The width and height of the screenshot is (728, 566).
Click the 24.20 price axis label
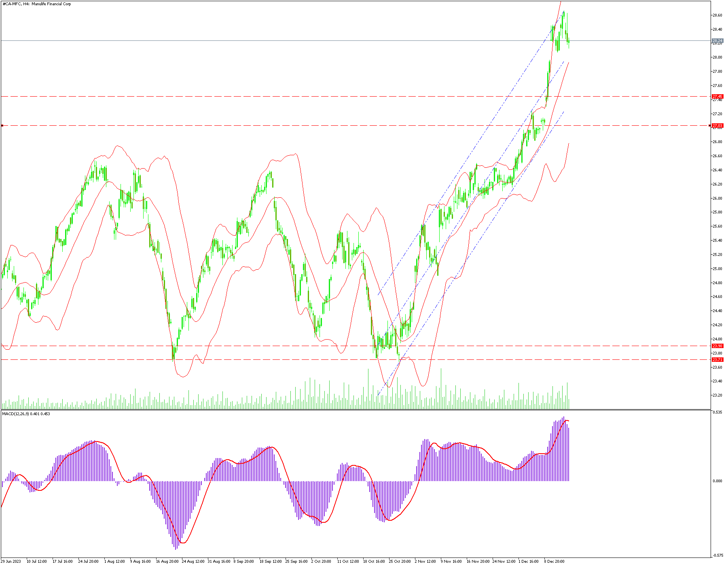(717, 325)
